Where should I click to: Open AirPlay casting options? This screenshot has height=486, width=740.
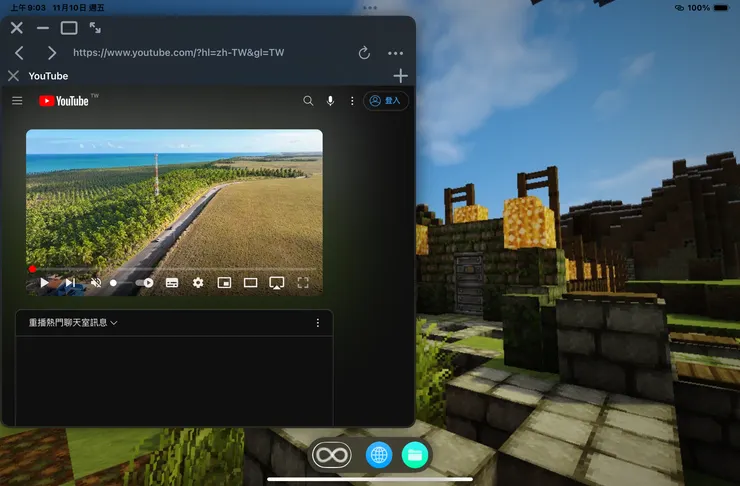(277, 283)
